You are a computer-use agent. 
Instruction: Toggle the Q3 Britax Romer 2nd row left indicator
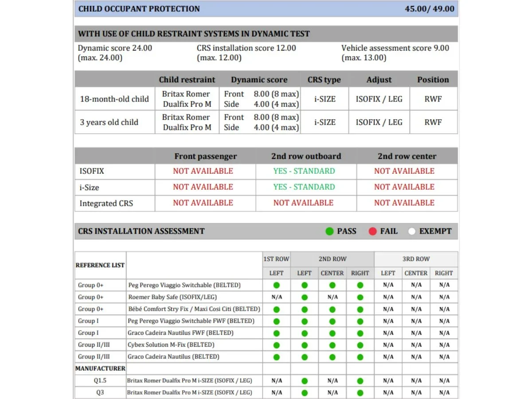(304, 392)
